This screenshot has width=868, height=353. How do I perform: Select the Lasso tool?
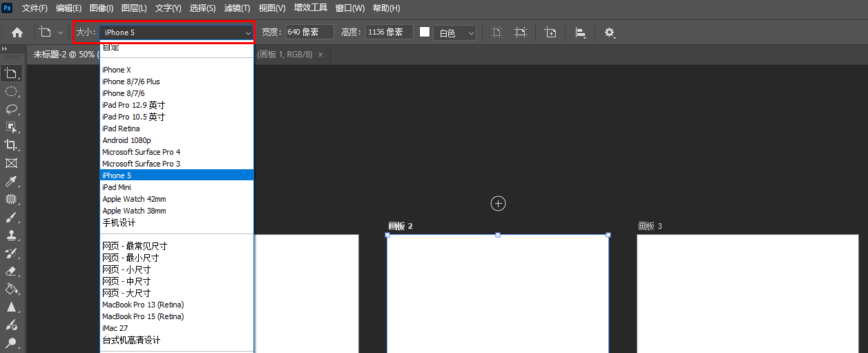tap(11, 109)
